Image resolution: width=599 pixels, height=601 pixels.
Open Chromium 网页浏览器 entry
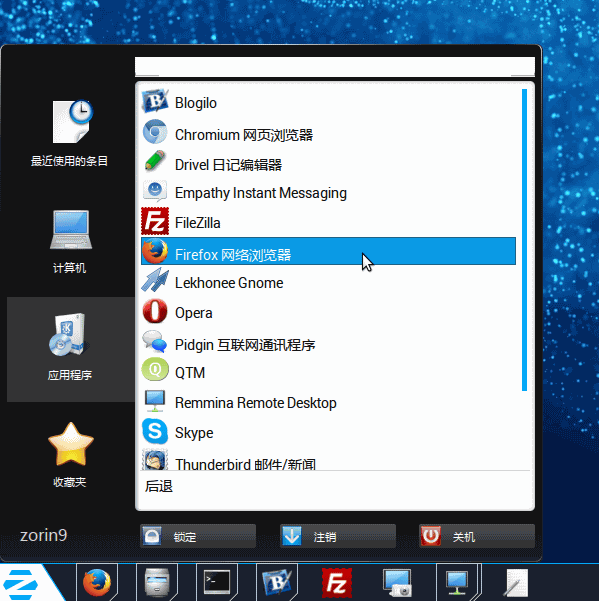click(328, 134)
